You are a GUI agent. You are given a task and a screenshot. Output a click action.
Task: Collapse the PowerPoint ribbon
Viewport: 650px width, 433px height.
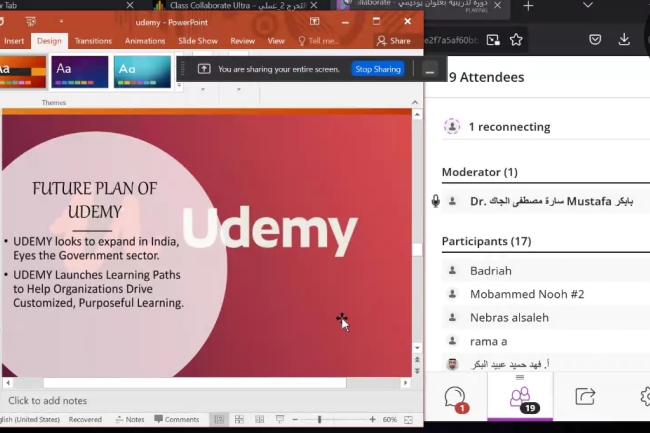coord(415,102)
